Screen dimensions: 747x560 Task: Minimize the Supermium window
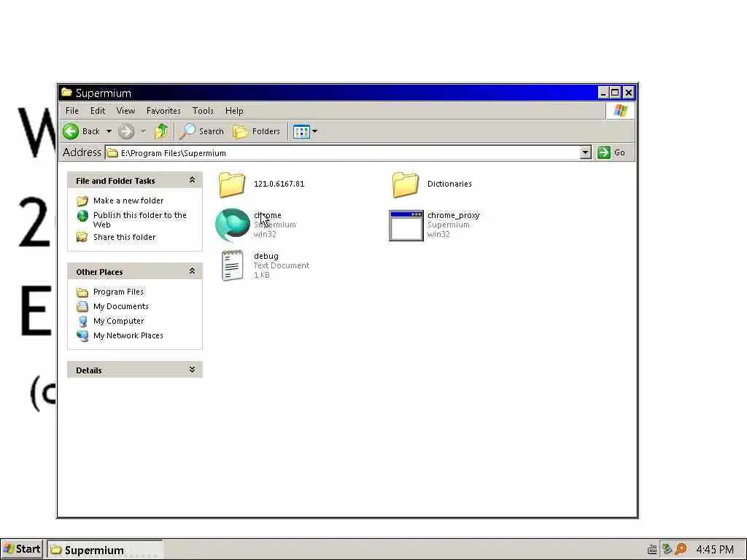(x=603, y=93)
